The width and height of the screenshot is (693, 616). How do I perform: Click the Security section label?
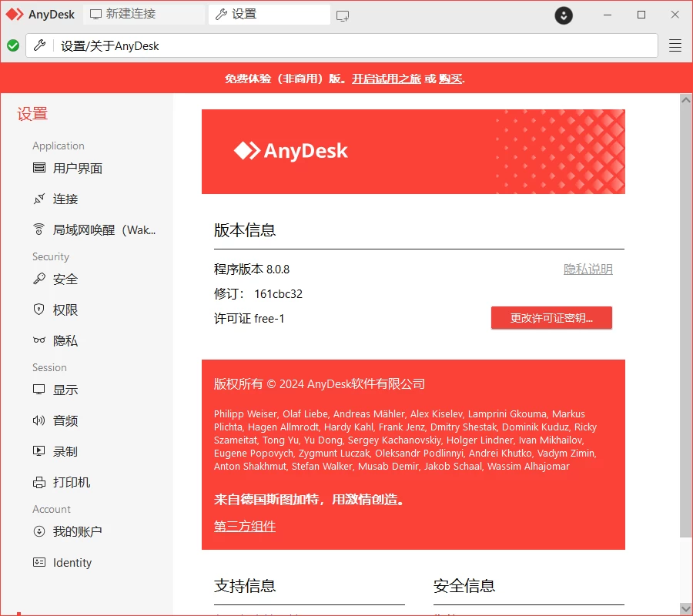51,256
